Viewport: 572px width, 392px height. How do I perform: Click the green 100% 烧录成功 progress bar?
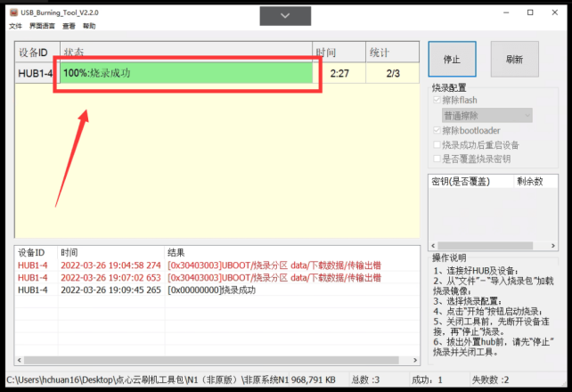[187, 73]
